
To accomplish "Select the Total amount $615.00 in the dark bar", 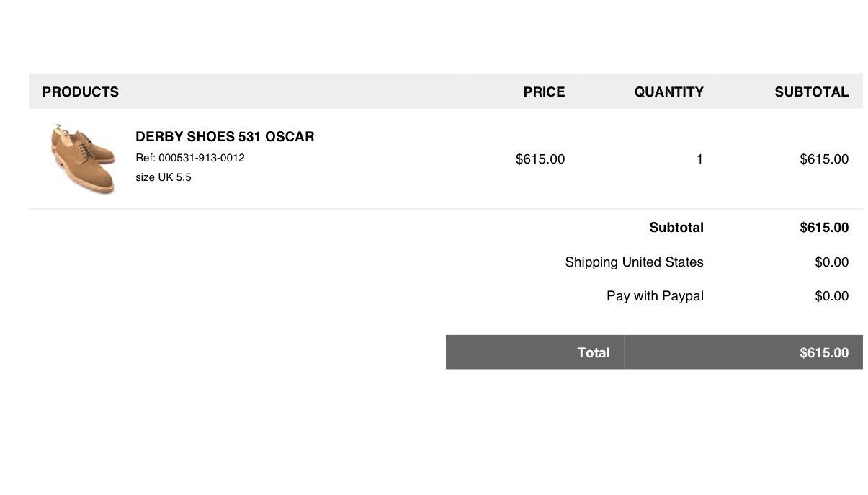I will tap(824, 353).
